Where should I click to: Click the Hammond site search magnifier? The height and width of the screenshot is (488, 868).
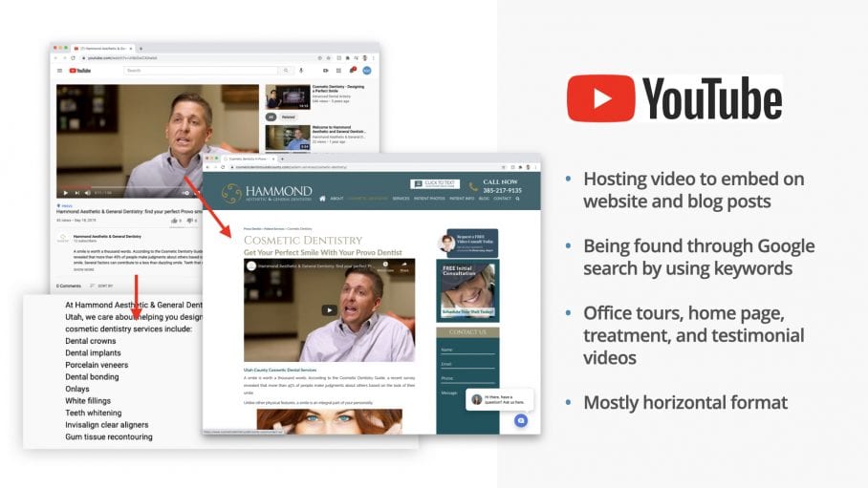(517, 198)
